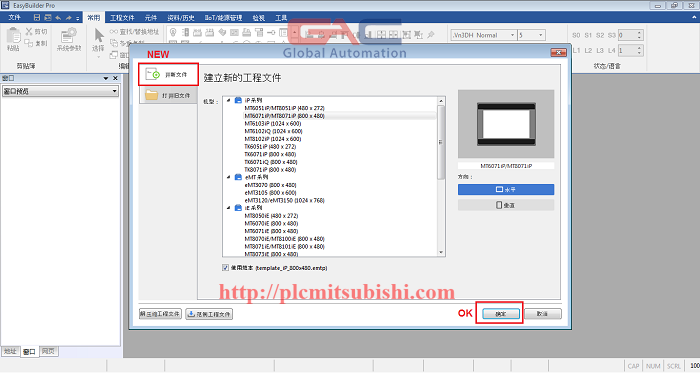Click the eMT series folder icon
Screen dimensions: 700x373
tap(238, 177)
